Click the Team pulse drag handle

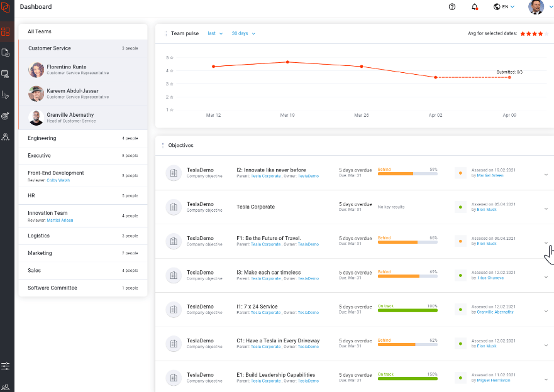[x=166, y=33]
